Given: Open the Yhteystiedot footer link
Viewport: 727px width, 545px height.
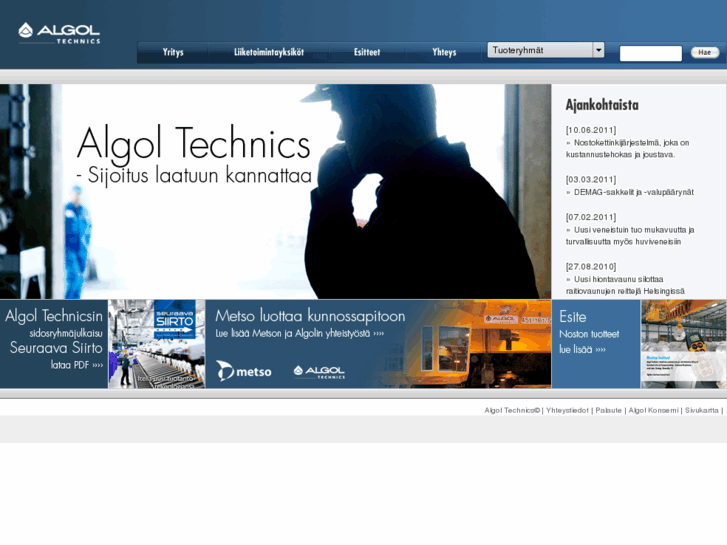Looking at the screenshot, I should (567, 410).
